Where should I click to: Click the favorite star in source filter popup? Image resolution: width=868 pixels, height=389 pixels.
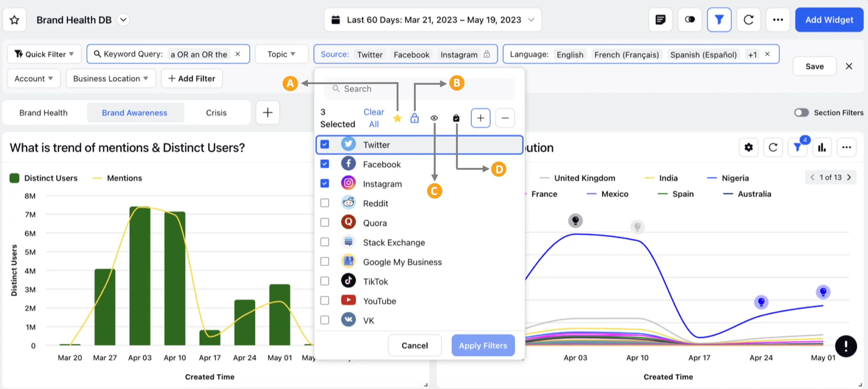[398, 118]
